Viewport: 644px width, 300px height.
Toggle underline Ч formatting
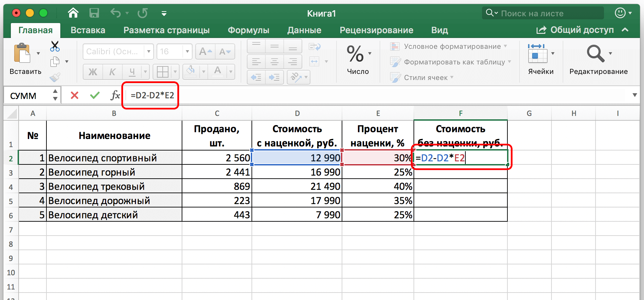(132, 72)
